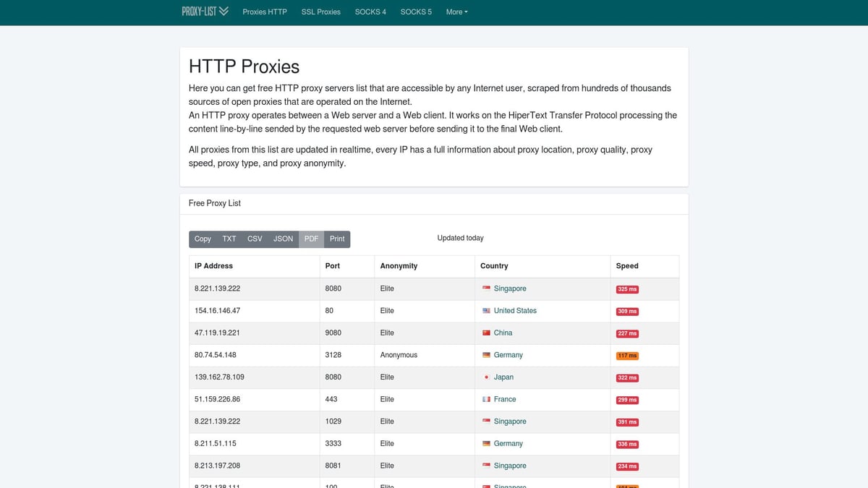This screenshot has height=488, width=868.
Task: Select IP address 8.213.197.208
Action: tap(217, 466)
